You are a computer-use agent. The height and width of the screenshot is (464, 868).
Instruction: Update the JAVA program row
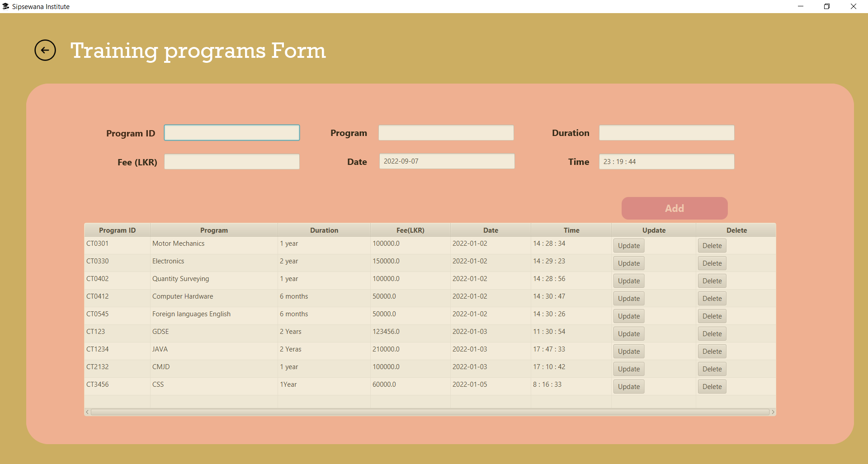(629, 352)
